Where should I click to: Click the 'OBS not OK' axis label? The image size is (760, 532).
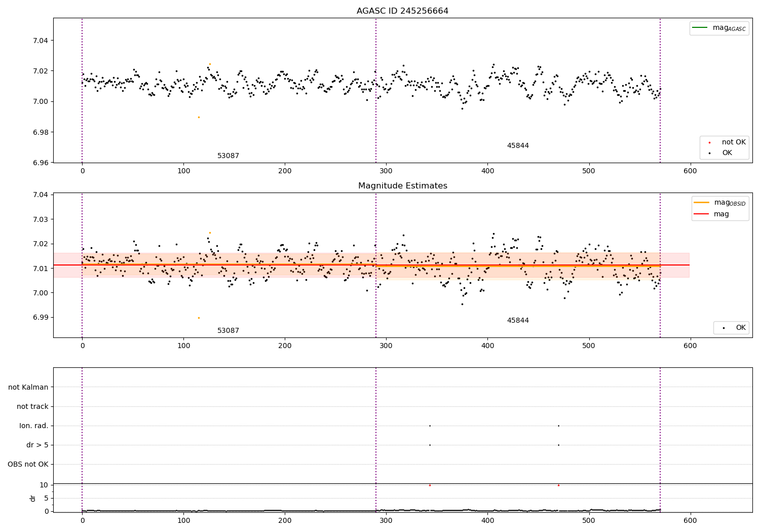point(28,465)
